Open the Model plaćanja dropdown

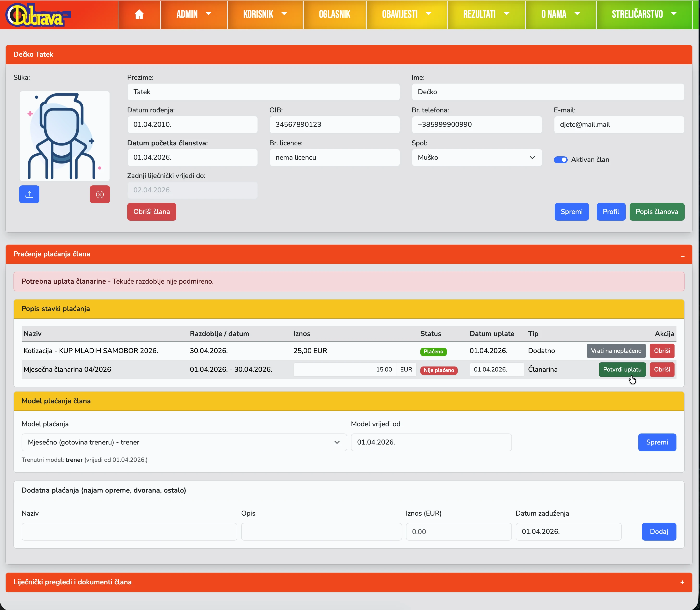[x=184, y=442]
